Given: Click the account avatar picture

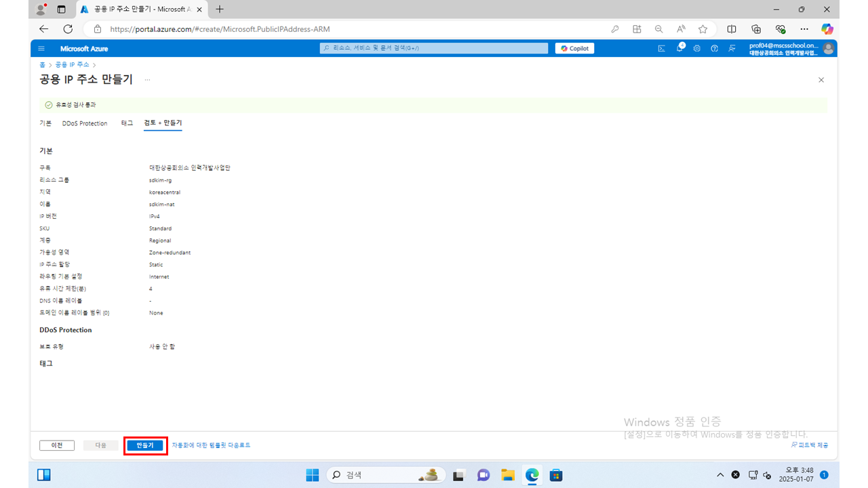Looking at the screenshot, I should click(828, 49).
